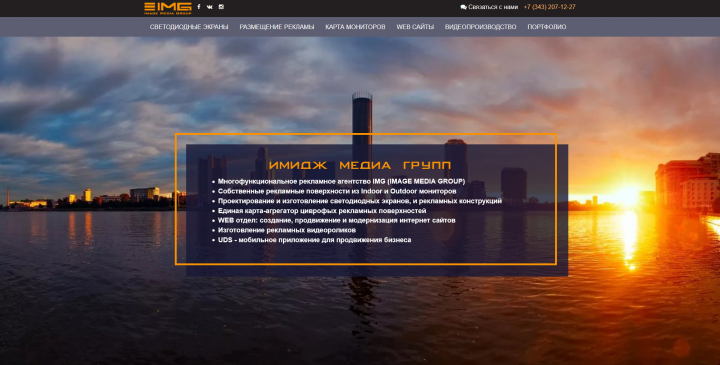Open the Размещение рекламы menu
The image size is (720, 365).
[277, 27]
